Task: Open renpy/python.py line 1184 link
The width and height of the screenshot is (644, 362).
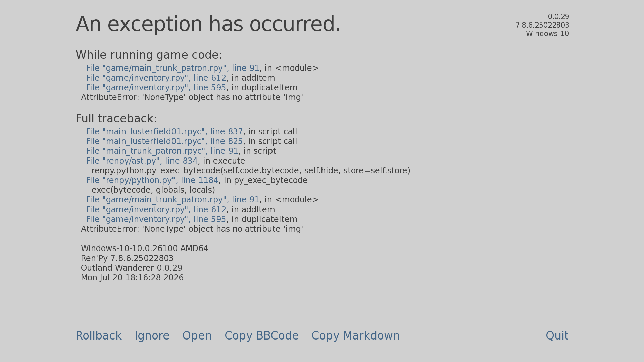Action: (x=152, y=180)
